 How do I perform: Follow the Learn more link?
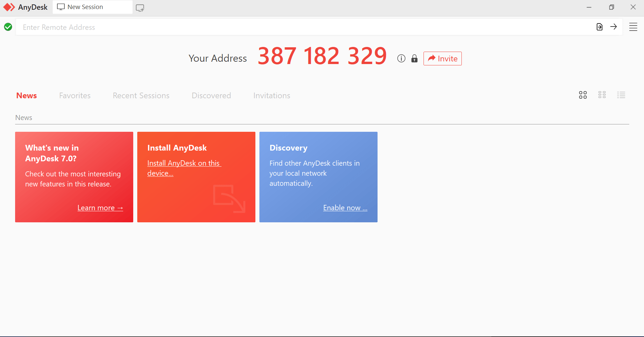pyautogui.click(x=100, y=208)
